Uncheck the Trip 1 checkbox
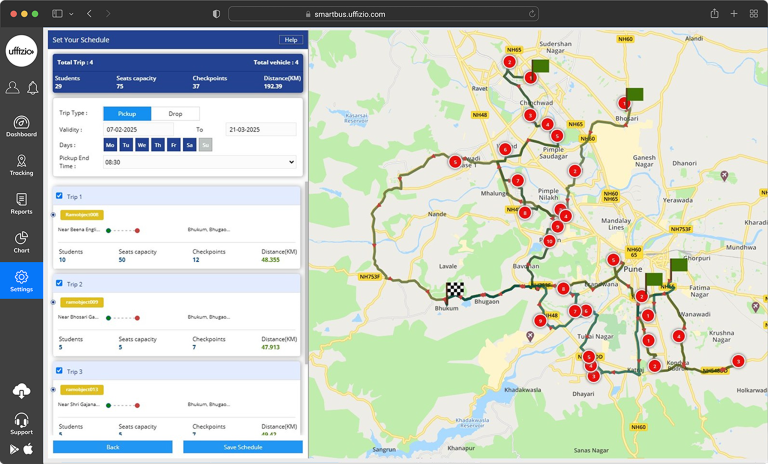768x464 pixels. click(59, 196)
